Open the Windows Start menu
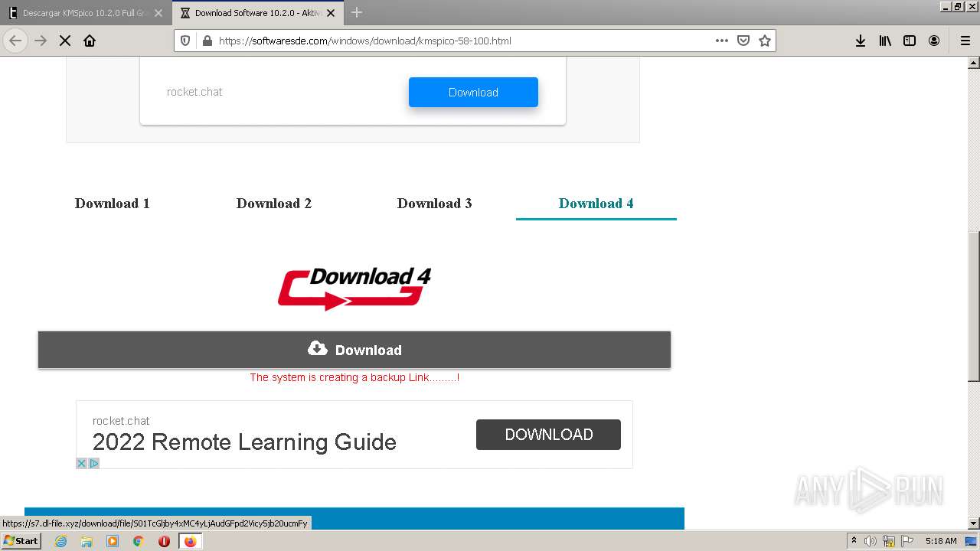Screen dimensions: 980x551 point(21,541)
